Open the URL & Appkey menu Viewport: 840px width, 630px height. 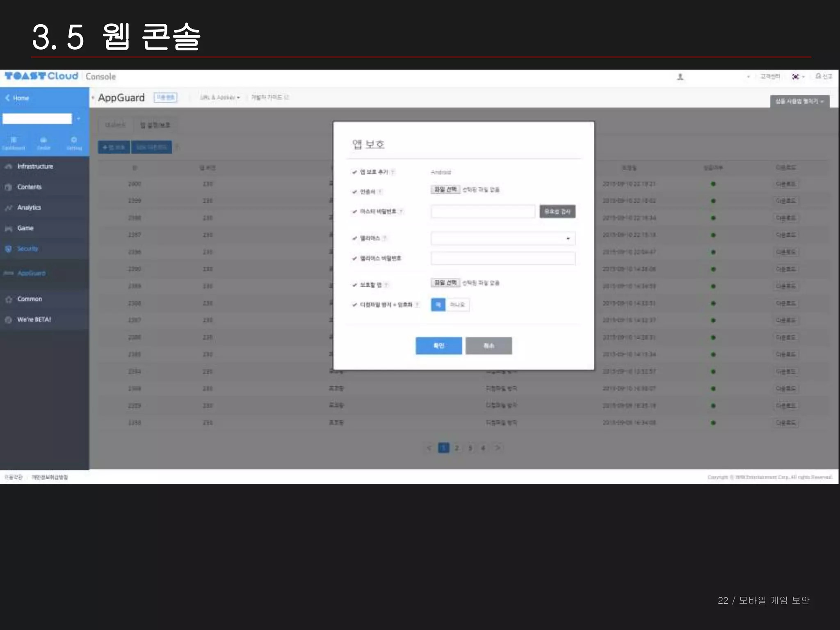click(220, 98)
